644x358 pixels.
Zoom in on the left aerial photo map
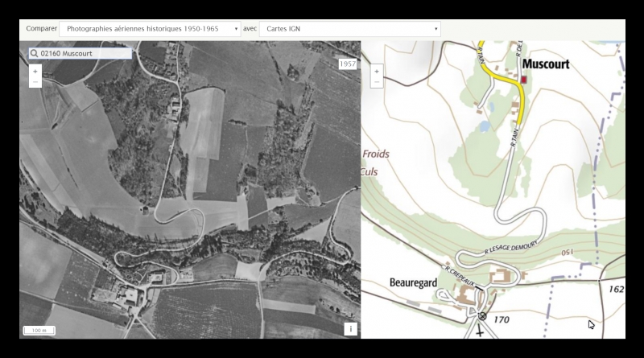pos(35,72)
